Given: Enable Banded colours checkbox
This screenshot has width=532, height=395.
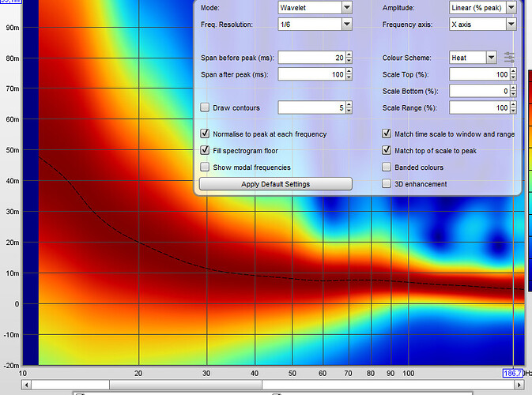Looking at the screenshot, I should click(386, 167).
